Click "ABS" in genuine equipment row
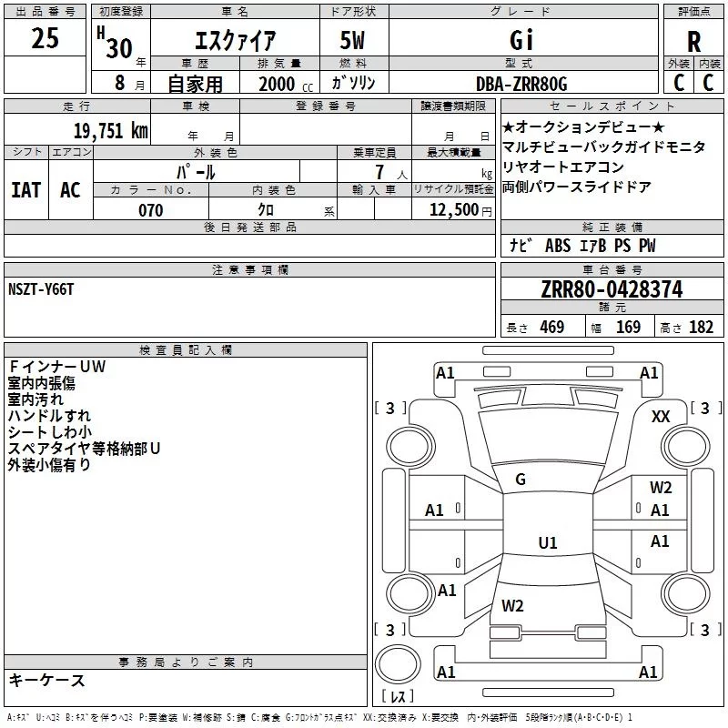Image resolution: width=728 pixels, height=728 pixels. 558,245
